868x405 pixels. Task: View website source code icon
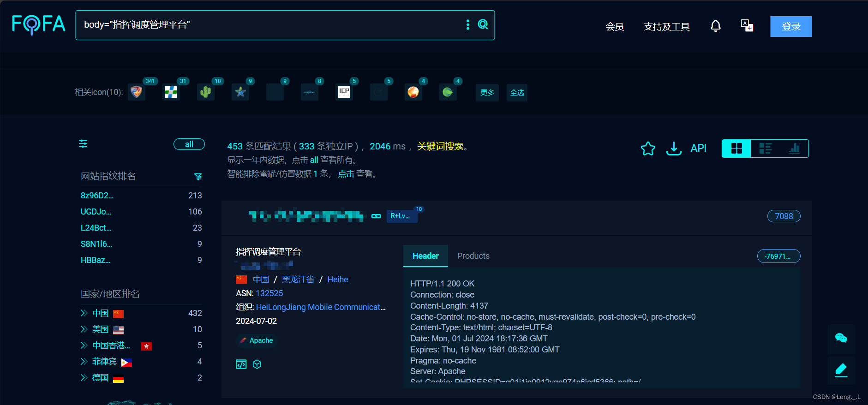tap(241, 364)
